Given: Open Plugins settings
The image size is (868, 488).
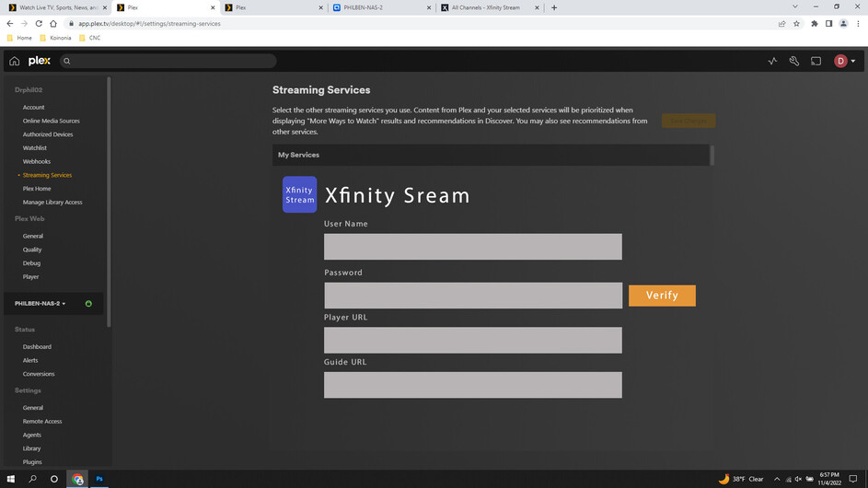Looking at the screenshot, I should 32,462.
